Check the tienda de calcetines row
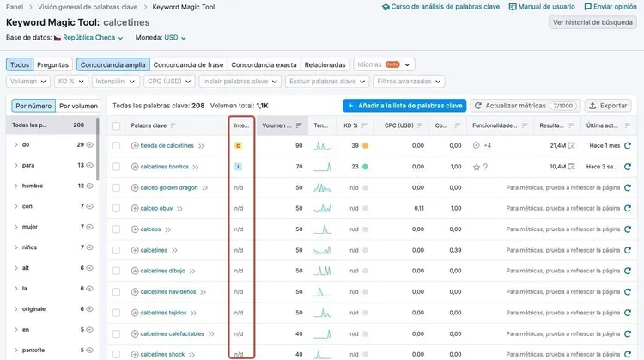The height and width of the screenshot is (360, 644). pos(116,145)
